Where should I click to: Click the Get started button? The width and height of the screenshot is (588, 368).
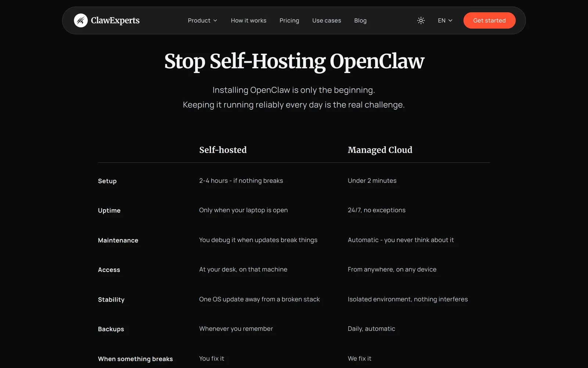[x=489, y=21]
